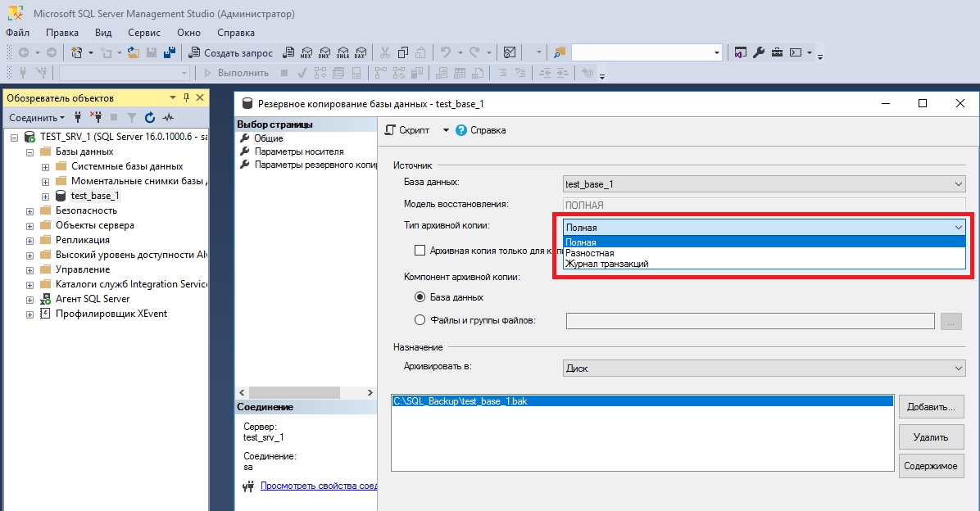This screenshot has width=980, height=511.
Task: Enable the copy-only Архивная копия checkbox
Action: (x=420, y=251)
